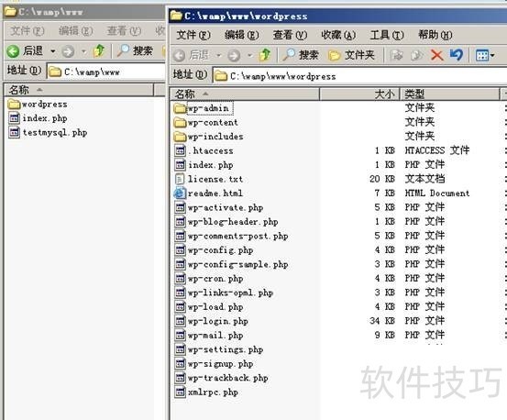The image size is (507, 420).
Task: Open File (文件) menu in wordpress window
Action: (193, 35)
